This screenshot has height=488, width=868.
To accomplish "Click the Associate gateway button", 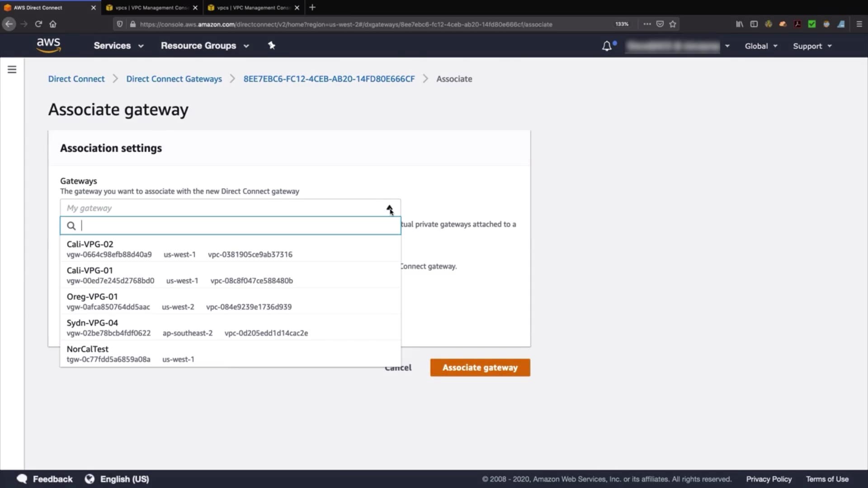I will point(480,367).
